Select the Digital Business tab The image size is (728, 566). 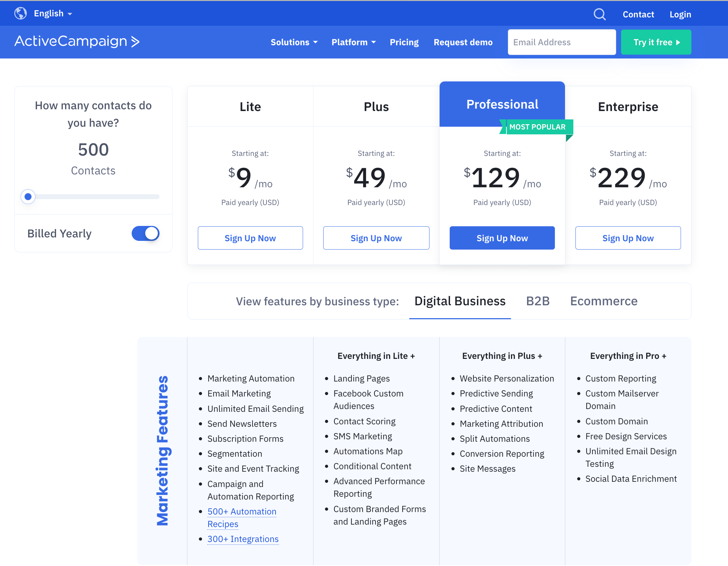point(460,301)
